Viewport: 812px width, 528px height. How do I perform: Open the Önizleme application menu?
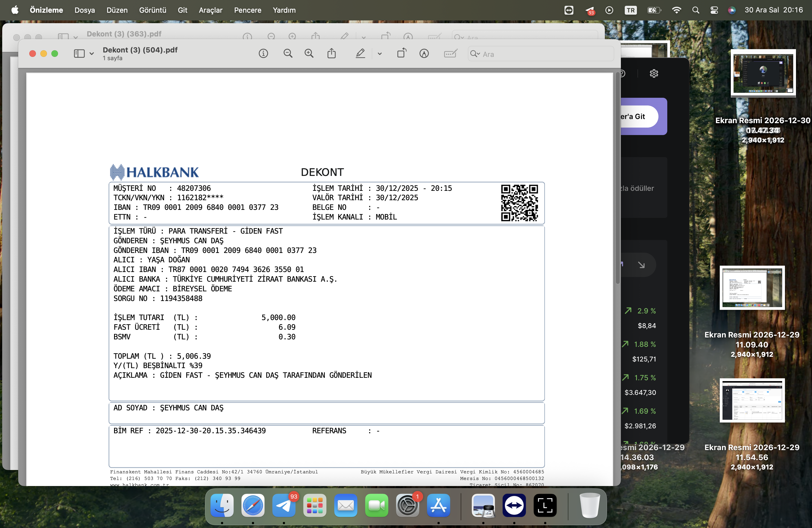pyautogui.click(x=46, y=10)
